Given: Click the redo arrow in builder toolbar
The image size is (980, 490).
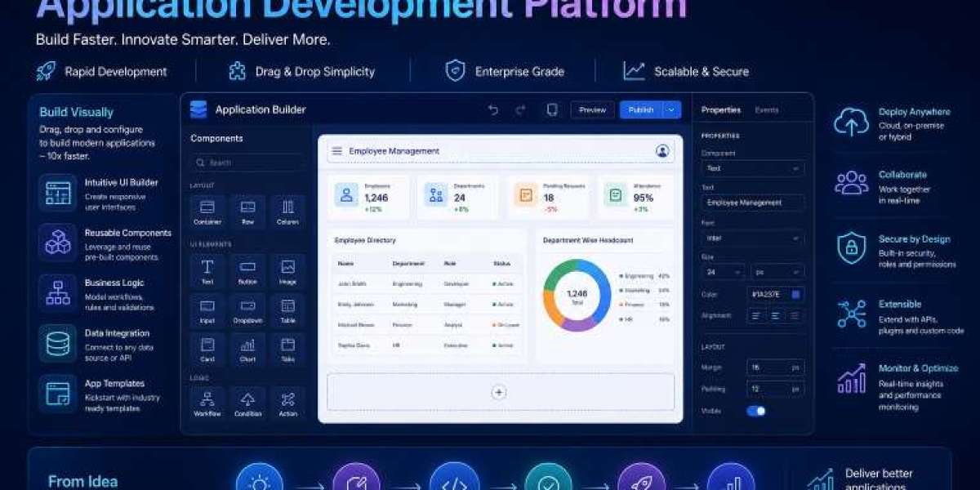Looking at the screenshot, I should coord(520,109).
